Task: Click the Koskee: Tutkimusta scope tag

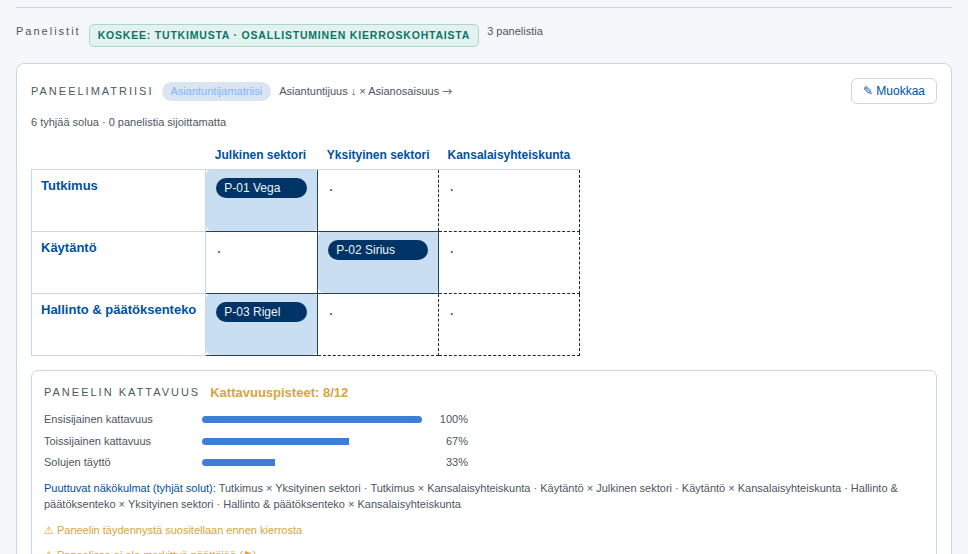Action: [284, 35]
